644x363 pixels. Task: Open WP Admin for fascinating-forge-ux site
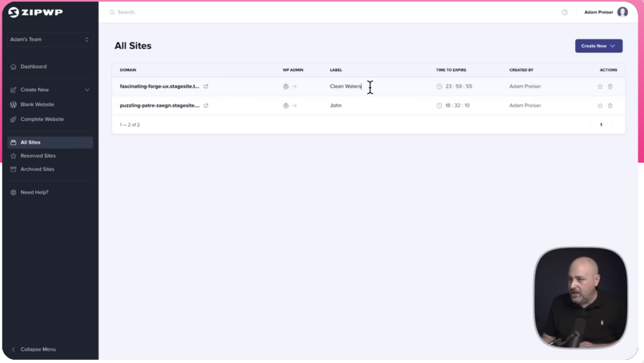pos(287,86)
